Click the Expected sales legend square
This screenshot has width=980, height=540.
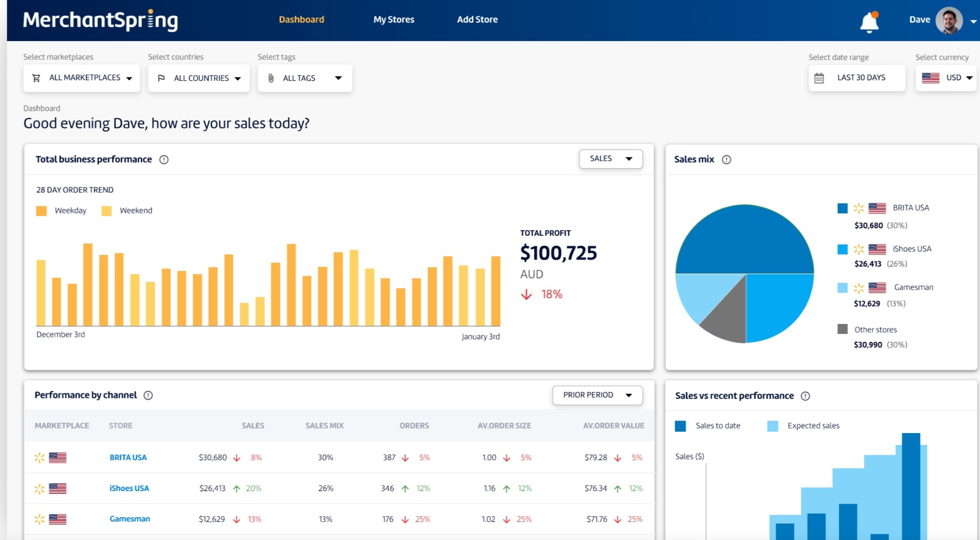pyautogui.click(x=773, y=426)
